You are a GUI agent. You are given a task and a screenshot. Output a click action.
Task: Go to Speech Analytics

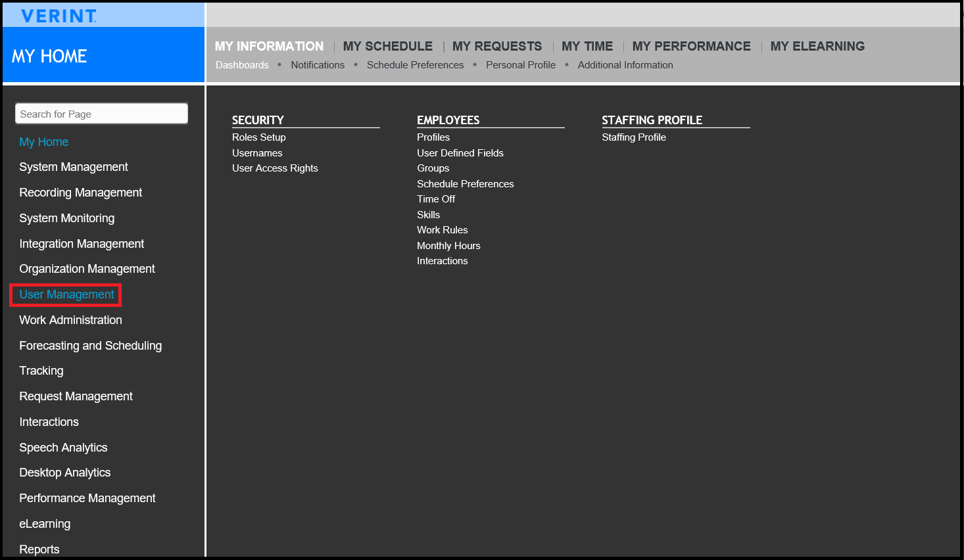point(63,448)
